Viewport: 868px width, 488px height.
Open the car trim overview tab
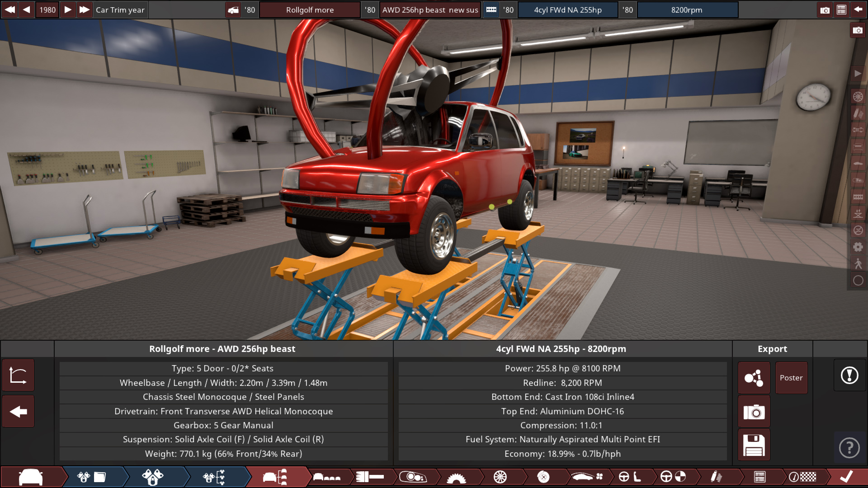point(275,477)
